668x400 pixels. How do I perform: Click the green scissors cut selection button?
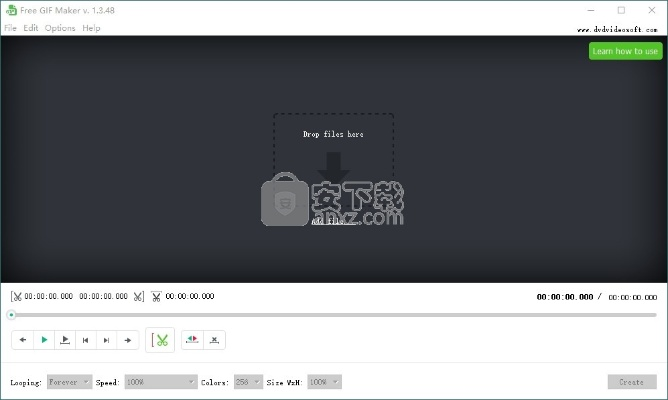coord(160,340)
